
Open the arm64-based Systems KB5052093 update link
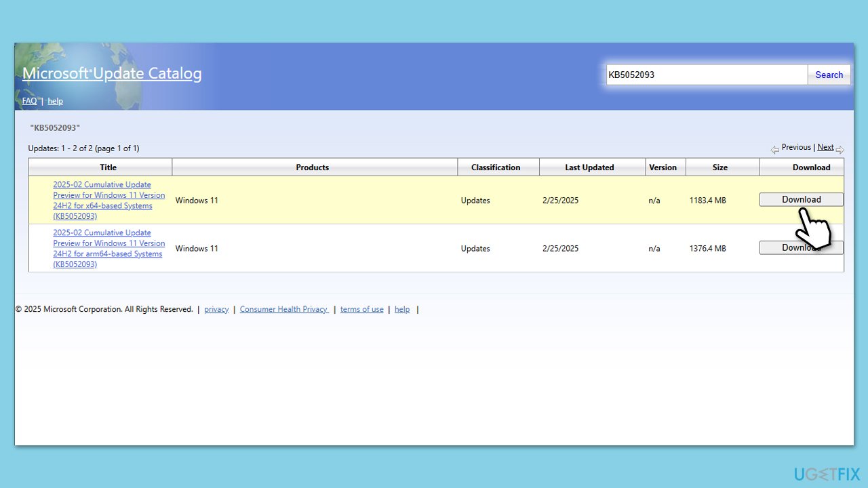pyautogui.click(x=108, y=248)
